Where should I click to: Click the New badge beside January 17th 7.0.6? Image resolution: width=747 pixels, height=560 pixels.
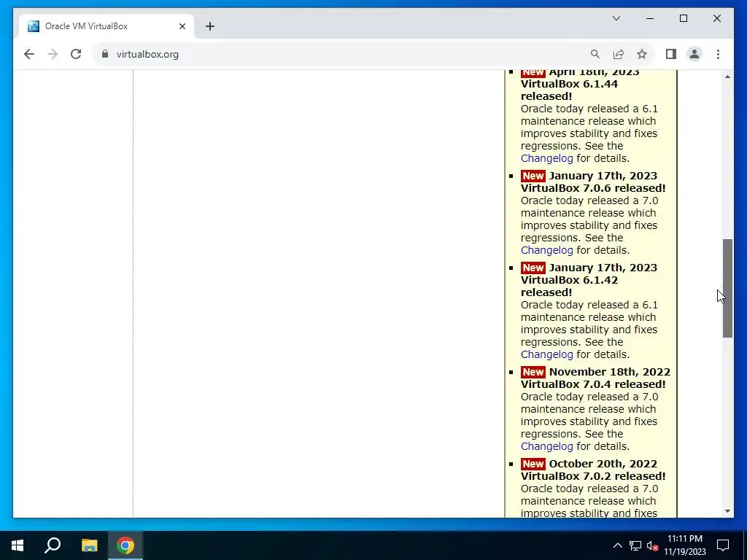533,176
